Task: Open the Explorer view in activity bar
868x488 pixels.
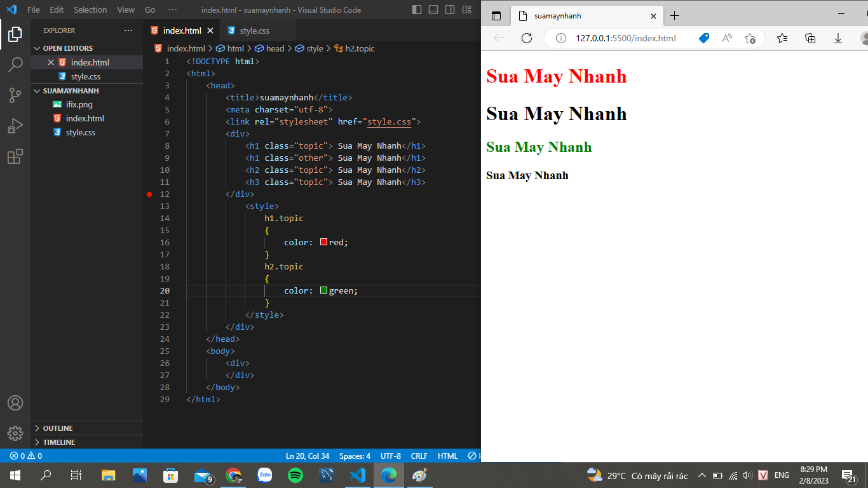Action: point(15,34)
